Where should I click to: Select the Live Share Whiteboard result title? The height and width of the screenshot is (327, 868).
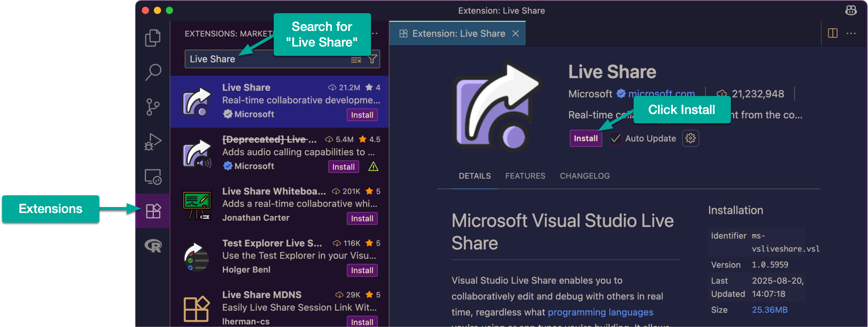[x=274, y=191]
